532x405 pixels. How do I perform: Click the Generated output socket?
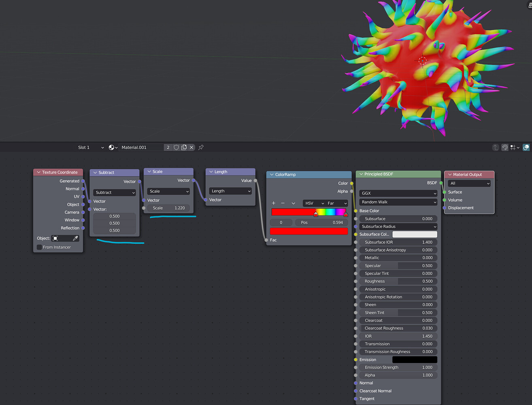[x=83, y=181]
